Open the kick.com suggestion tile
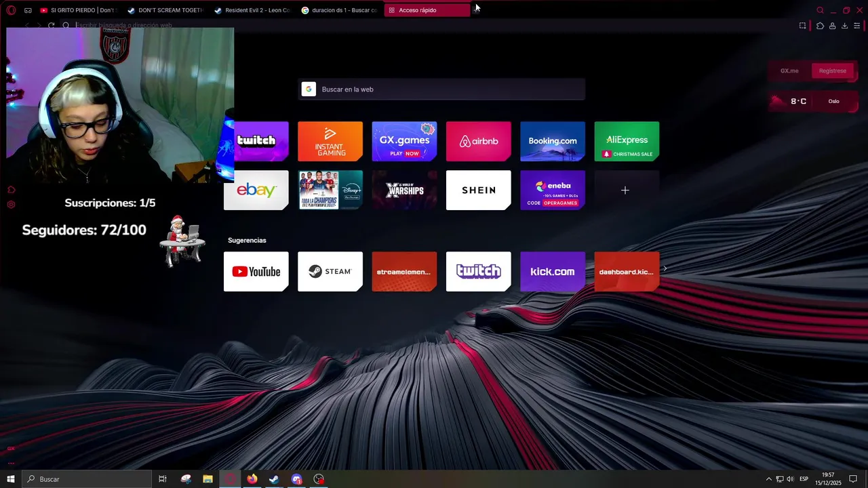Image resolution: width=868 pixels, height=488 pixels. pyautogui.click(x=553, y=271)
